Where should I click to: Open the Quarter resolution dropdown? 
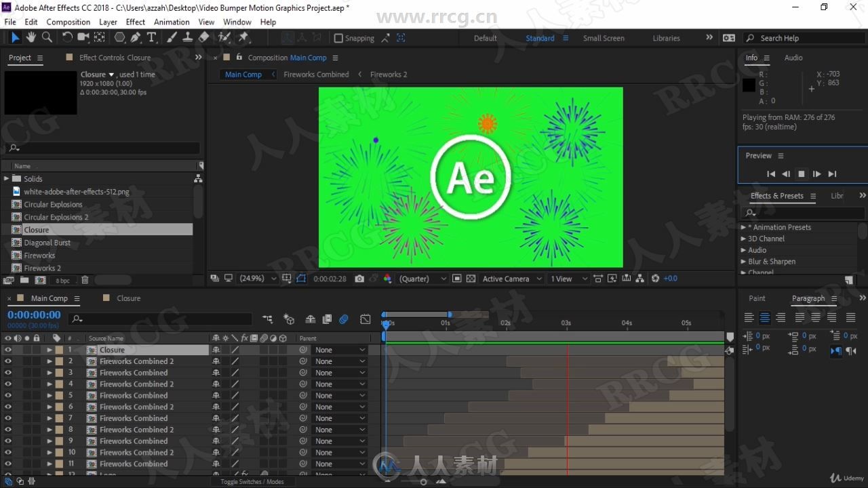tap(423, 279)
